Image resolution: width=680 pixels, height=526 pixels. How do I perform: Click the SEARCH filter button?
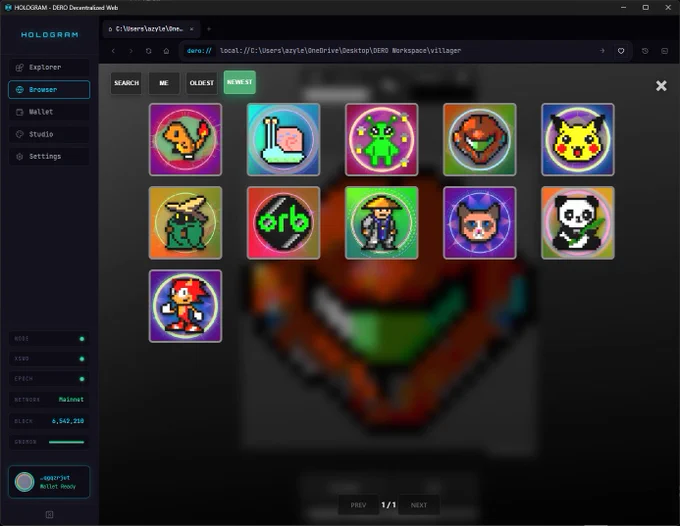[126, 83]
